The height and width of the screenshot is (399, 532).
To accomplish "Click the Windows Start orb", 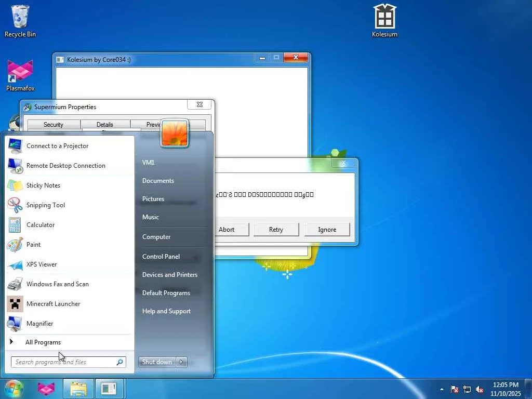I will (14, 389).
